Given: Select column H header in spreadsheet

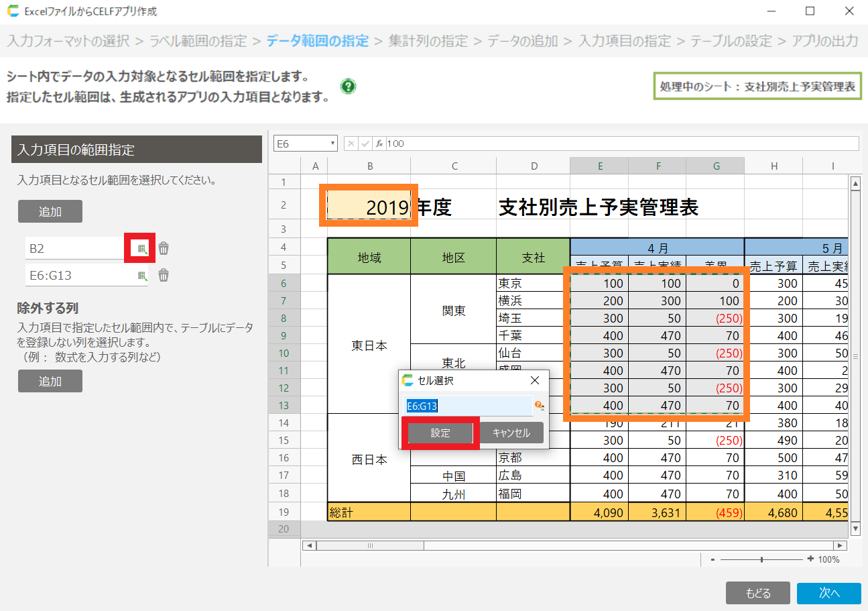Looking at the screenshot, I should point(773,166).
